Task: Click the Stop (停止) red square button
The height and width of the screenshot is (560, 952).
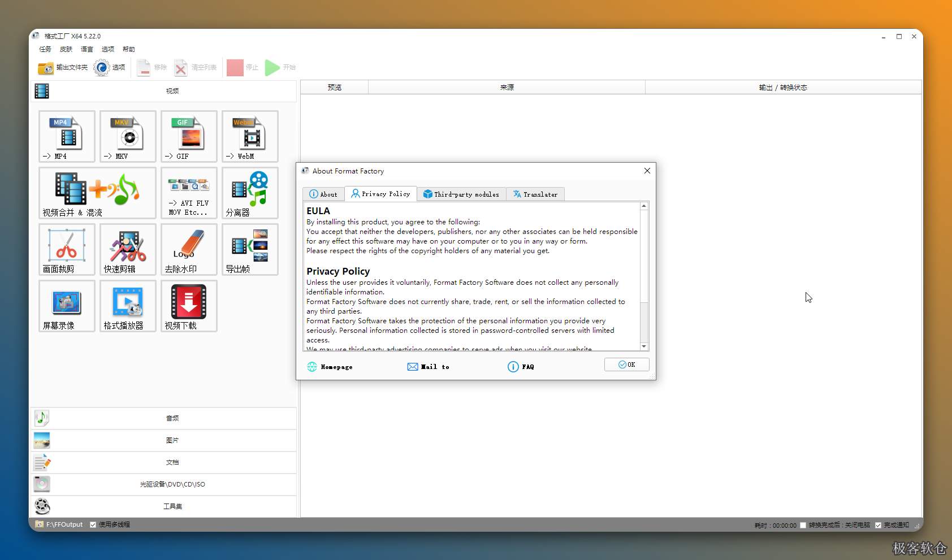Action: click(243, 68)
